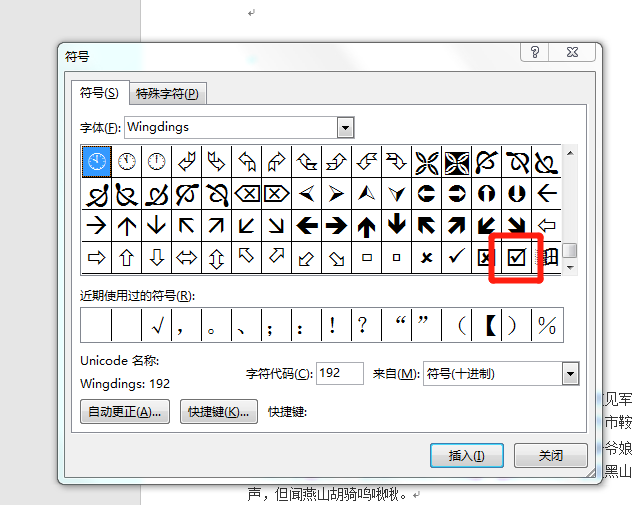Click the 字符代码 input field
This screenshot has width=633, height=505.
(339, 374)
